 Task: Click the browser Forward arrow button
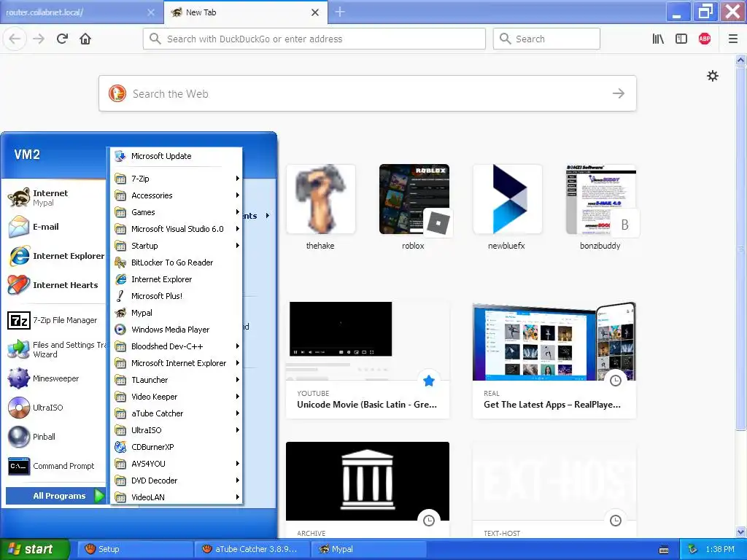[39, 39]
